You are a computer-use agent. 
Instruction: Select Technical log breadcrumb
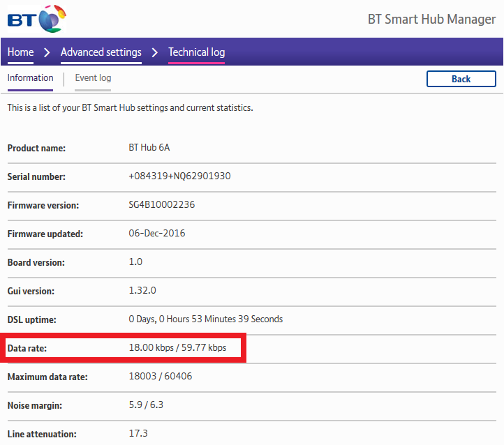pyautogui.click(x=196, y=52)
